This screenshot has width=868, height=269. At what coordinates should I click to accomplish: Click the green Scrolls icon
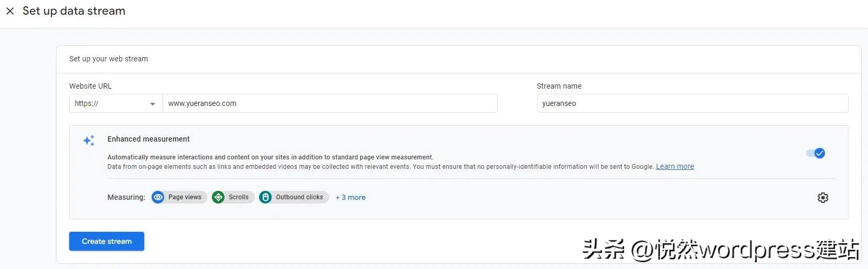coord(218,197)
